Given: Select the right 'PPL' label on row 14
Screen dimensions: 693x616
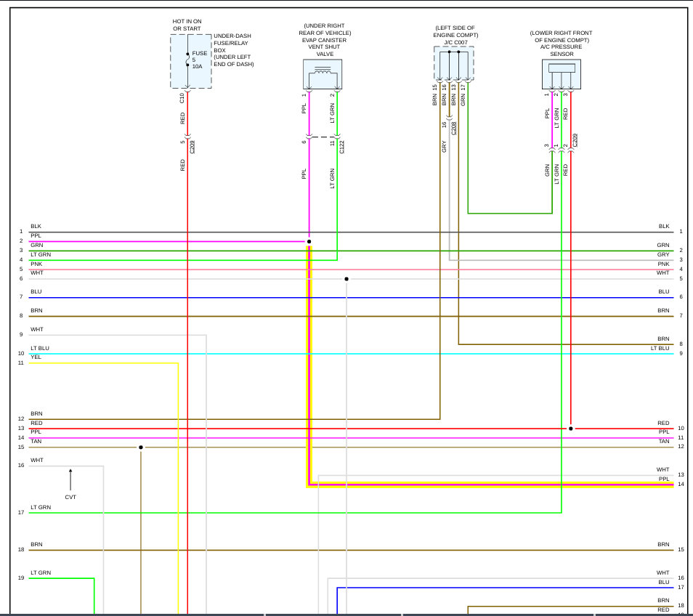Looking at the screenshot, I should pyautogui.click(x=664, y=479).
